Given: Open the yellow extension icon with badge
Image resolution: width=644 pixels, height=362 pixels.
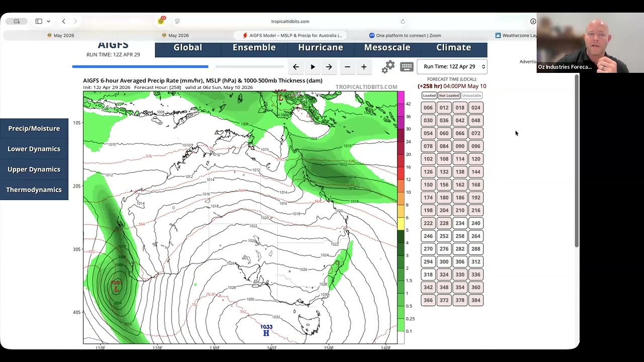Looking at the screenshot, I should click(x=162, y=21).
